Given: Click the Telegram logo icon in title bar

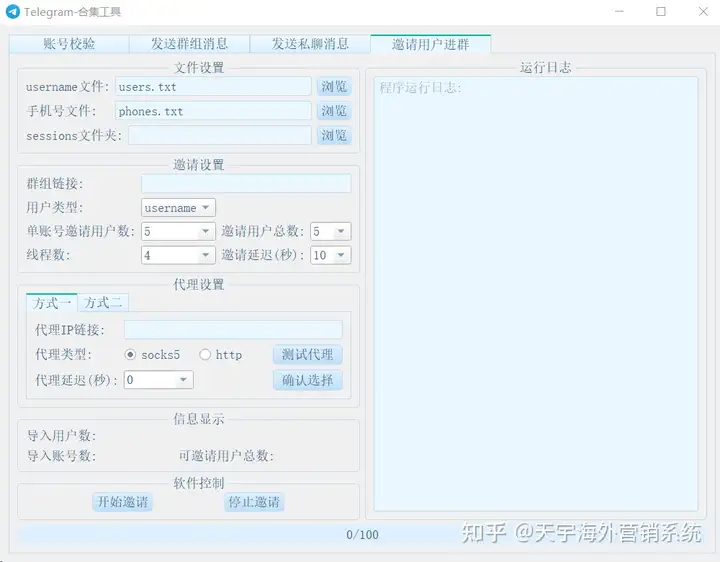Looking at the screenshot, I should pyautogui.click(x=13, y=11).
